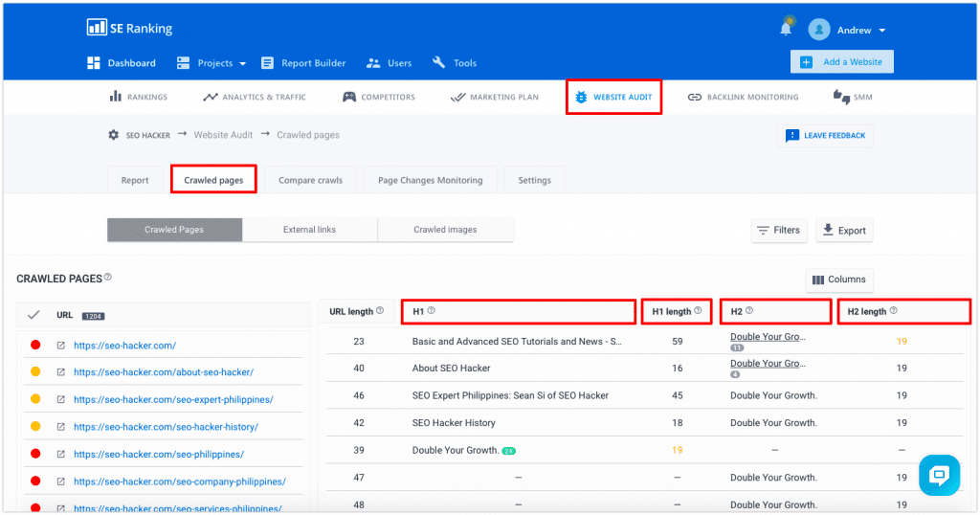Open the seo-hacker-history URL link
Viewport: 980px width, 515px height.
[167, 427]
